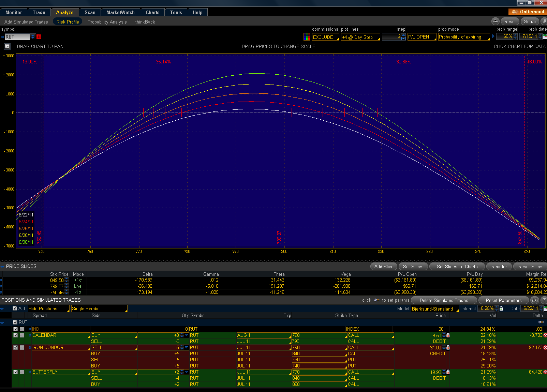Image resolution: width=547 pixels, height=392 pixels.
Task: Click the Delete Simulated Trades button
Action: (444, 300)
